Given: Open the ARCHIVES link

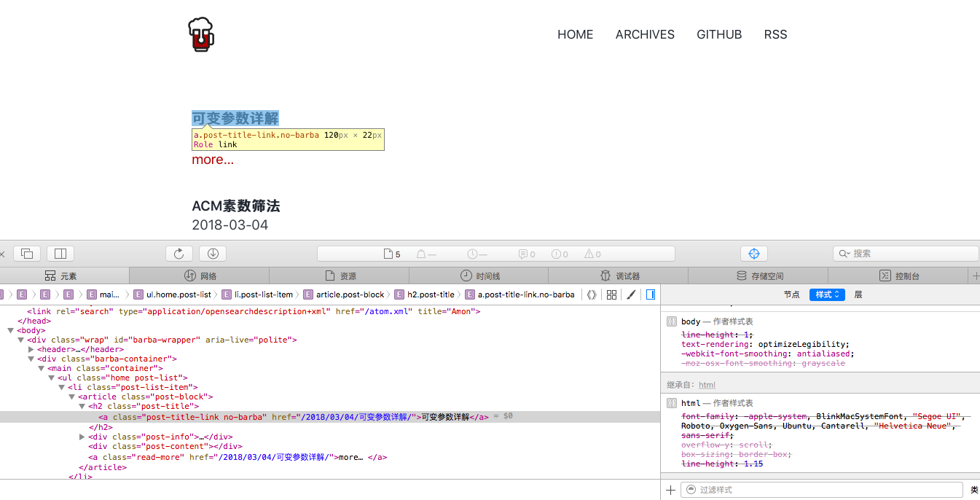Looking at the screenshot, I should pyautogui.click(x=645, y=34).
